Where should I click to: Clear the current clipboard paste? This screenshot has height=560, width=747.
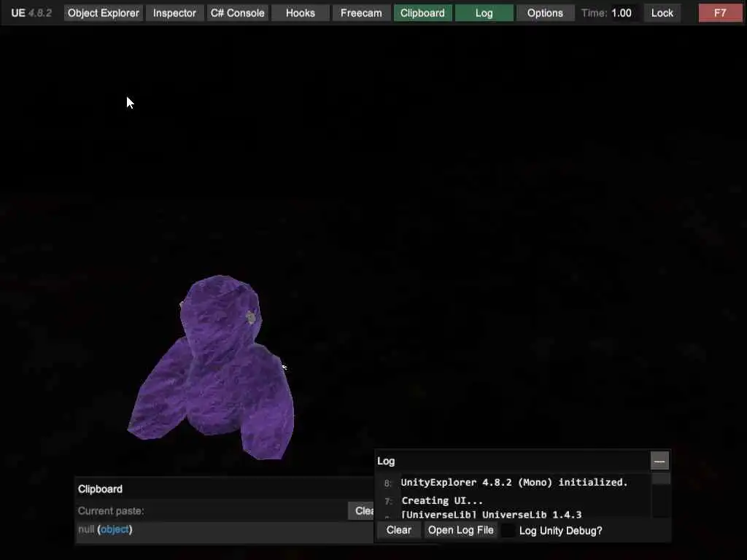tap(362, 511)
